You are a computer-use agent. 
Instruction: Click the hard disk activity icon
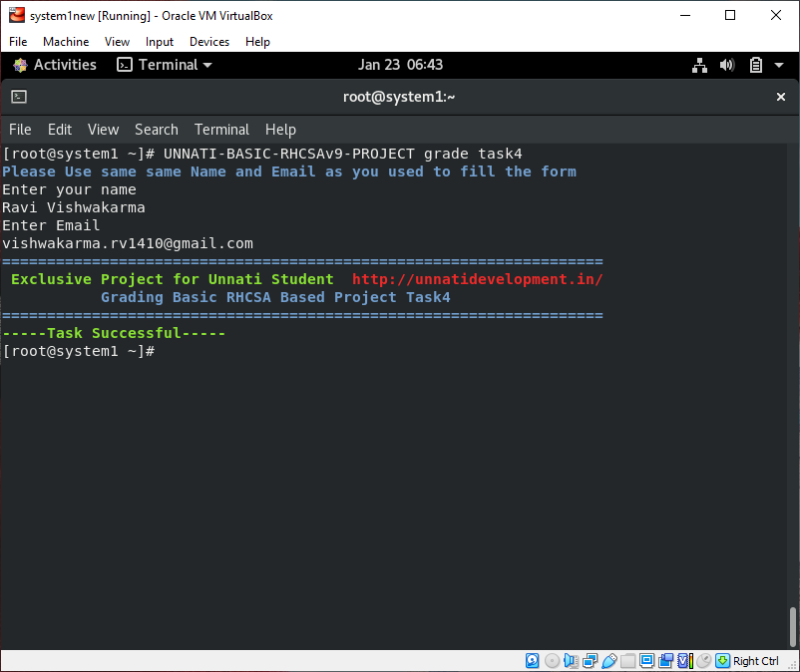[532, 661]
